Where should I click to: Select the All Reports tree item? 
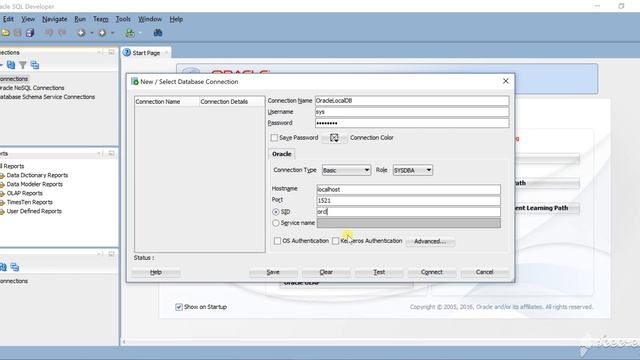click(12, 167)
